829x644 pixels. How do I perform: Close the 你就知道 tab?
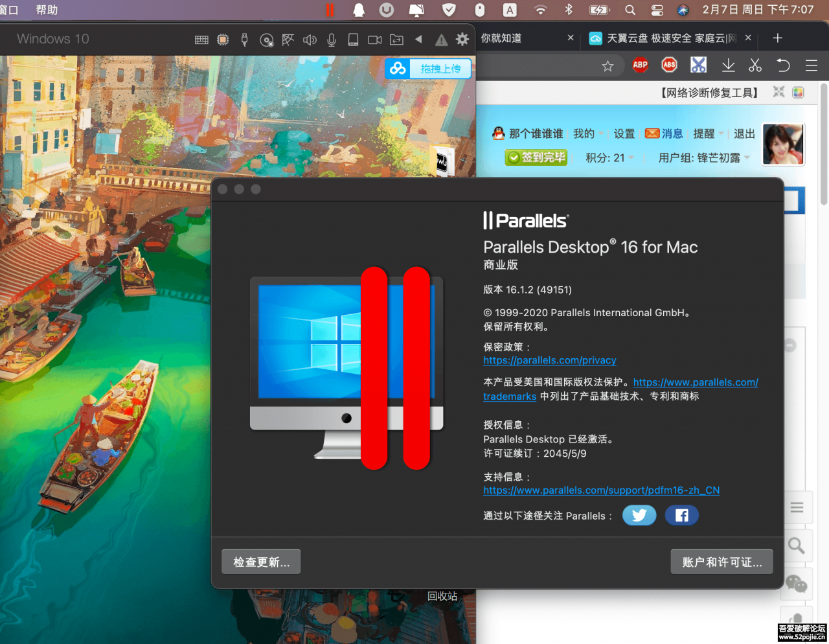(571, 38)
